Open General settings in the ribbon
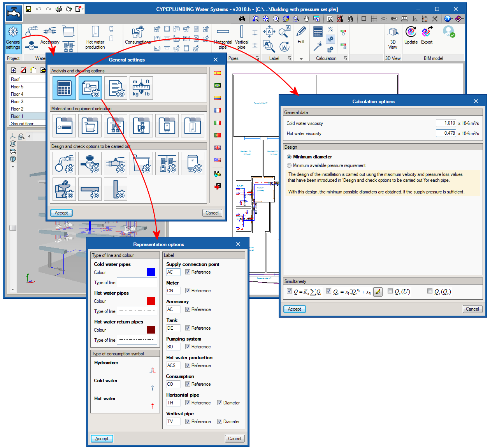490x448 pixels. click(13, 39)
